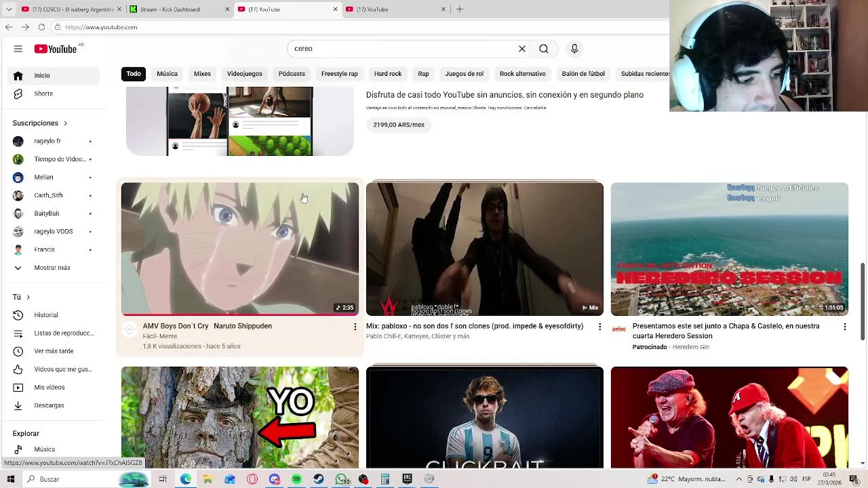Go to Inicio in the sidebar

pyautogui.click(x=53, y=75)
